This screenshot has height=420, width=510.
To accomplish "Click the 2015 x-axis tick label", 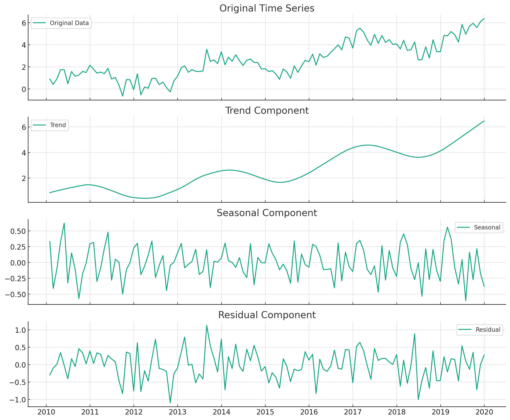I will [x=265, y=412].
